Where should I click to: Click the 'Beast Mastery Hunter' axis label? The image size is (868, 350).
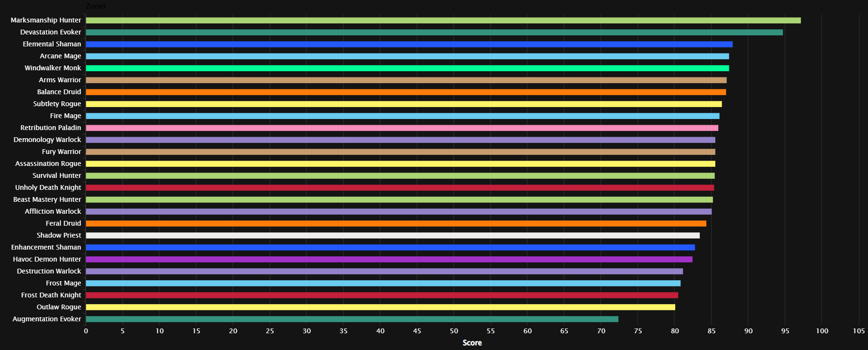click(47, 199)
